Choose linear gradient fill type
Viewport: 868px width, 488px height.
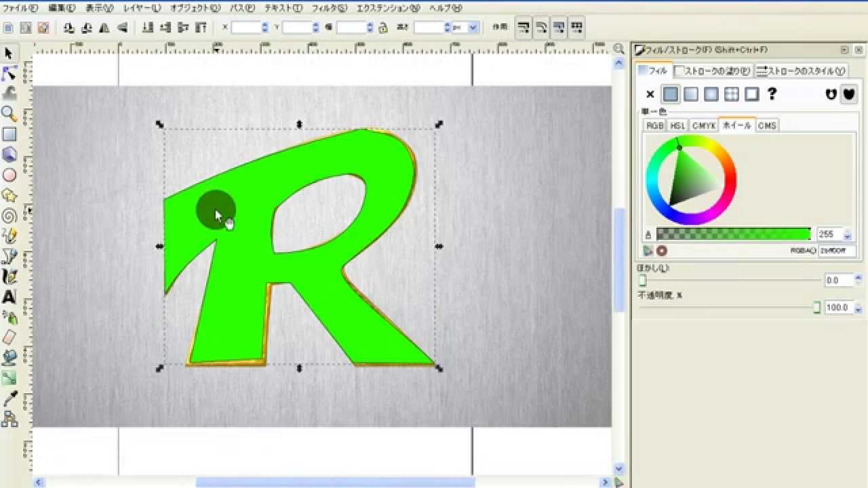click(690, 94)
